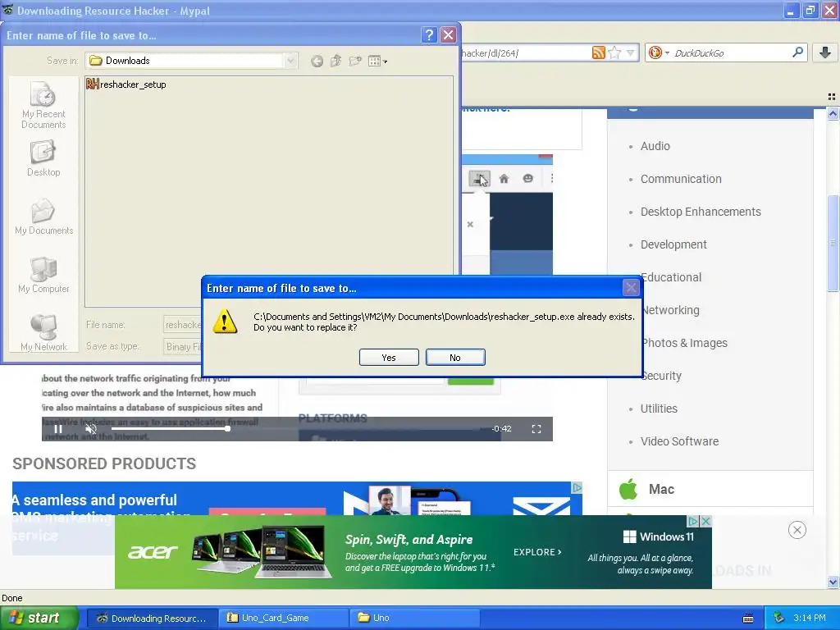
Task: Click the taskbar keyboard icon
Action: point(748,619)
